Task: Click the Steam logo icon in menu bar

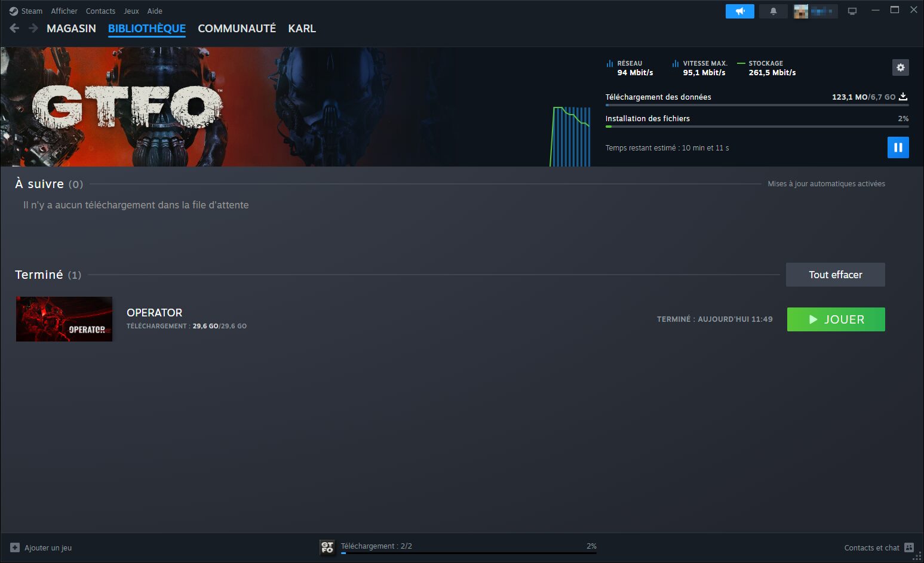Action: click(x=14, y=11)
